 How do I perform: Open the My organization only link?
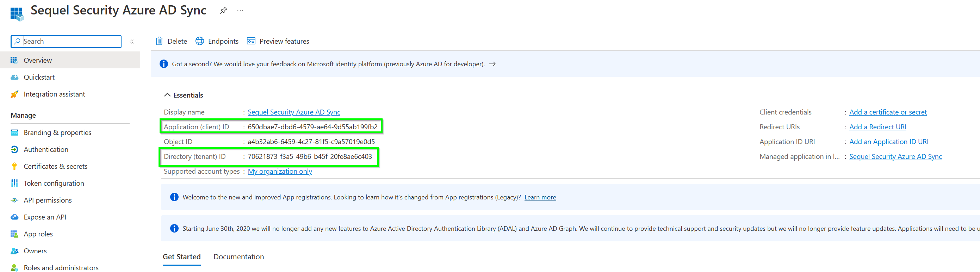(280, 171)
